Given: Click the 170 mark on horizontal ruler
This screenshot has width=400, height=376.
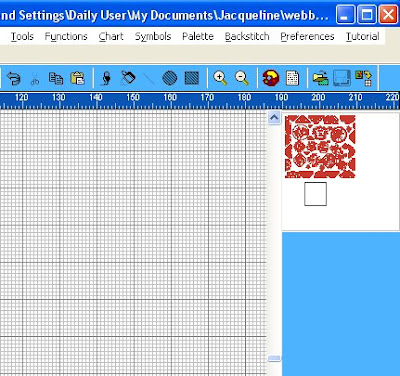Looking at the screenshot, I should pyautogui.click(x=207, y=97).
